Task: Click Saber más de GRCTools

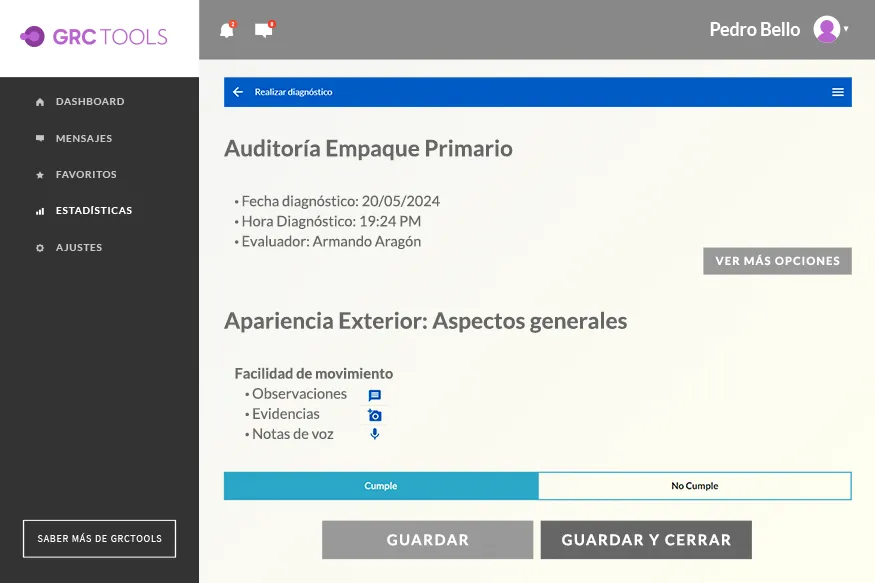Action: point(99,538)
